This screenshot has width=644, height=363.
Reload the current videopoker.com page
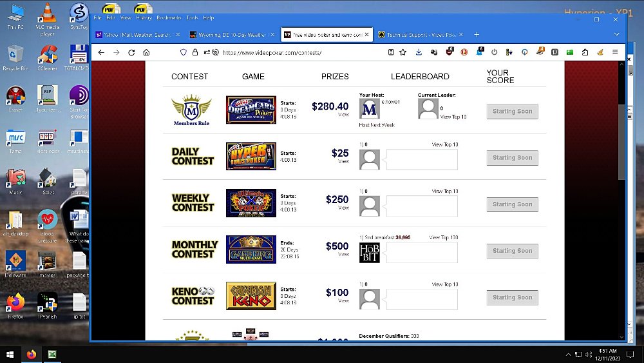[x=131, y=52]
